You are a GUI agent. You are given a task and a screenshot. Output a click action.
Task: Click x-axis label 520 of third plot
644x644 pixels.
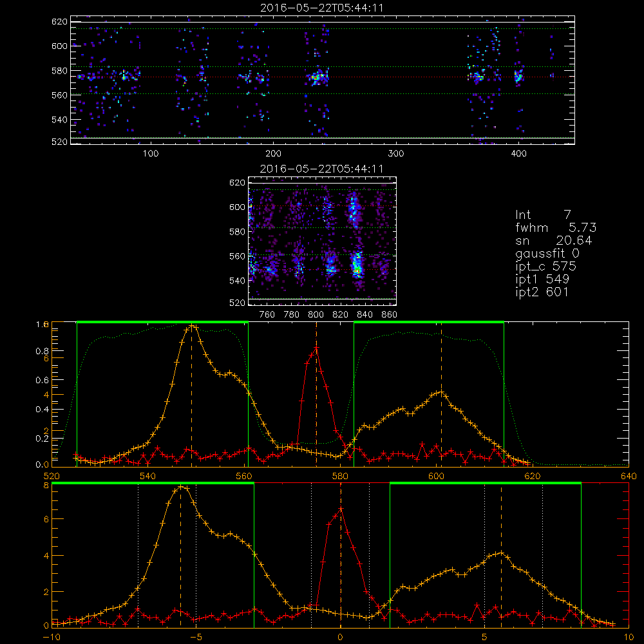click(52, 476)
